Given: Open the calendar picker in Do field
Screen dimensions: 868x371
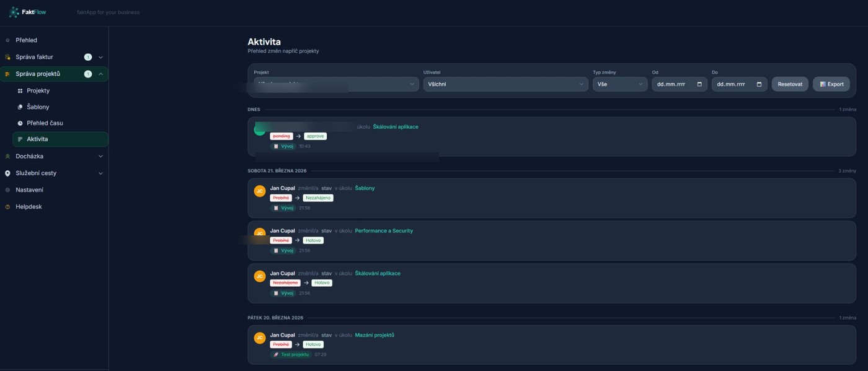Looking at the screenshot, I should 759,84.
